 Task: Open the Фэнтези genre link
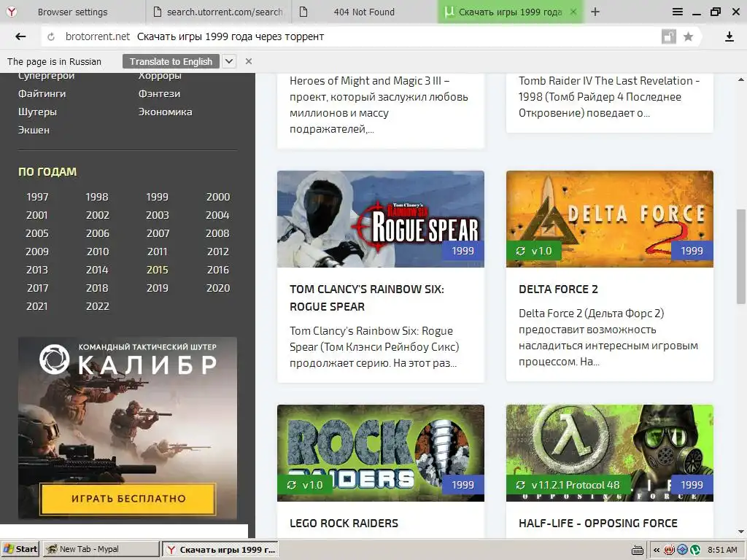(159, 94)
